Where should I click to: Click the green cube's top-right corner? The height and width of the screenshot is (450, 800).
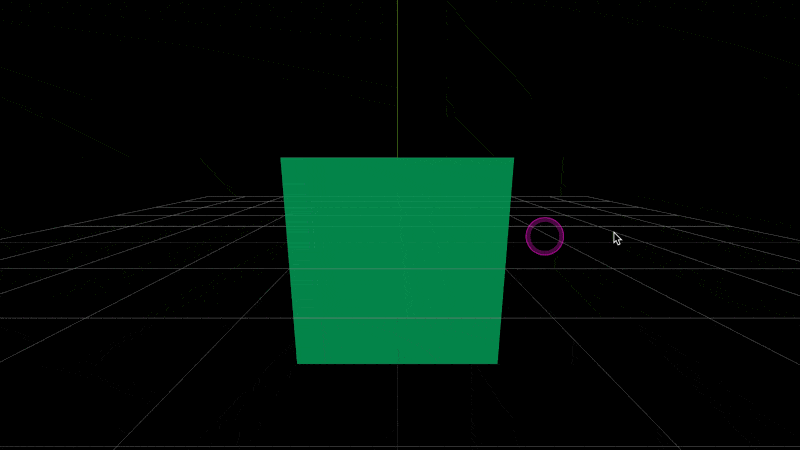512,159
